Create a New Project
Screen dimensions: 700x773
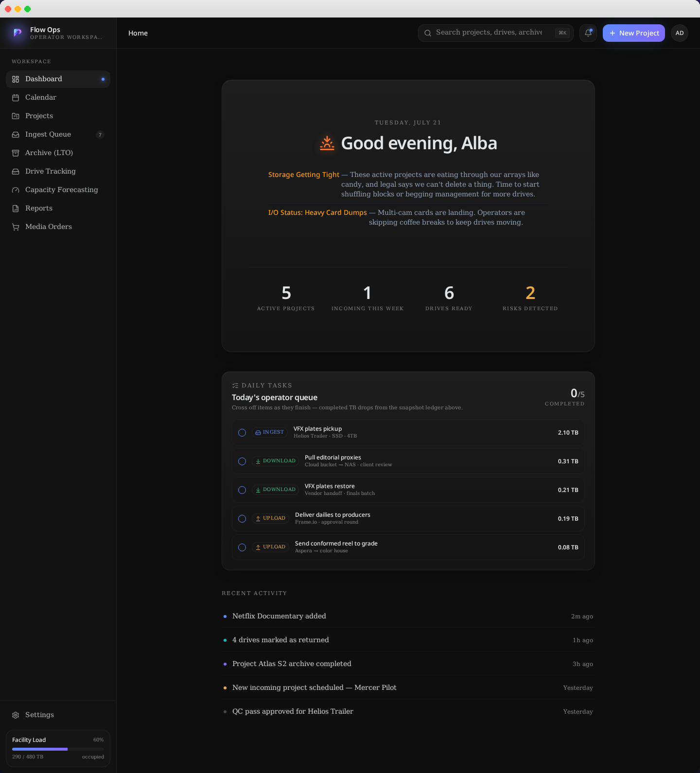(x=633, y=33)
